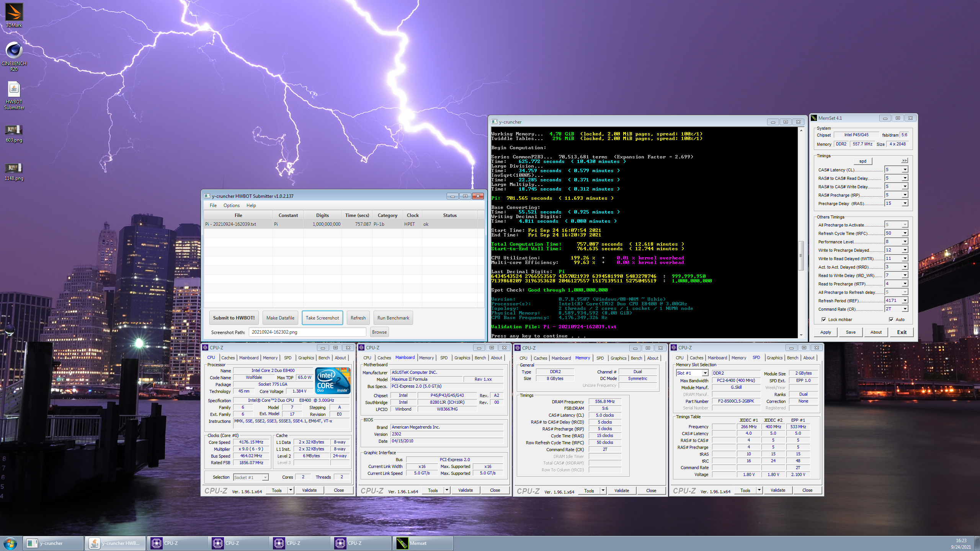Viewport: 980px width, 551px height.
Task: Open CAS# Latency (CL) dropdown
Action: coord(905,170)
